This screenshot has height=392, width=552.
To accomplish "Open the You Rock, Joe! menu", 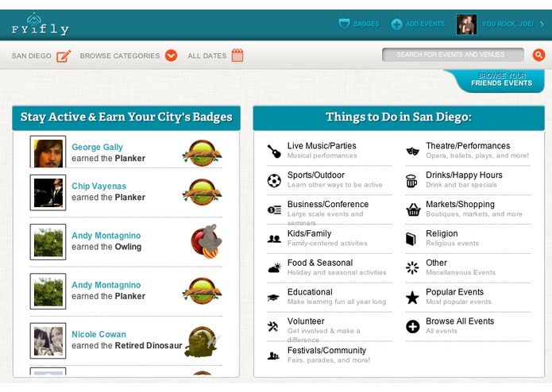I will (508, 24).
